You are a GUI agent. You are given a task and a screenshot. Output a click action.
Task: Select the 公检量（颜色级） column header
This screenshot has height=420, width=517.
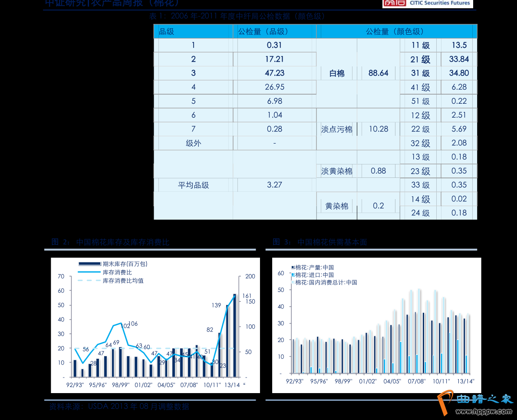pyautogui.click(x=394, y=31)
